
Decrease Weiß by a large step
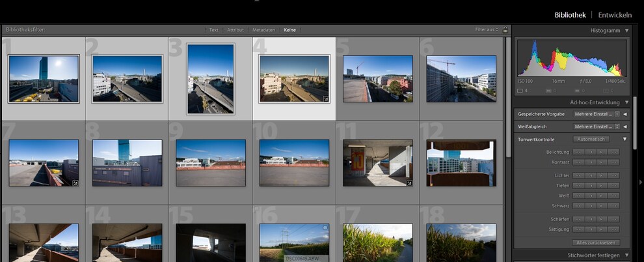click(x=579, y=196)
